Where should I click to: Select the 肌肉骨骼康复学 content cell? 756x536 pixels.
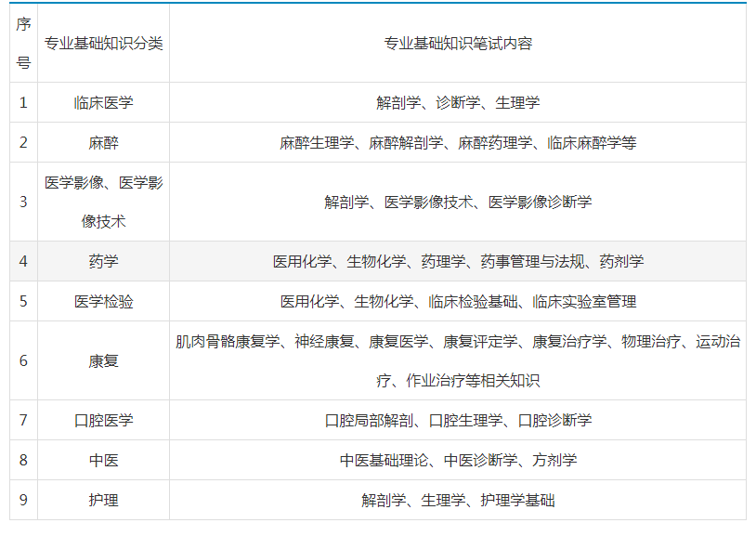coord(458,360)
